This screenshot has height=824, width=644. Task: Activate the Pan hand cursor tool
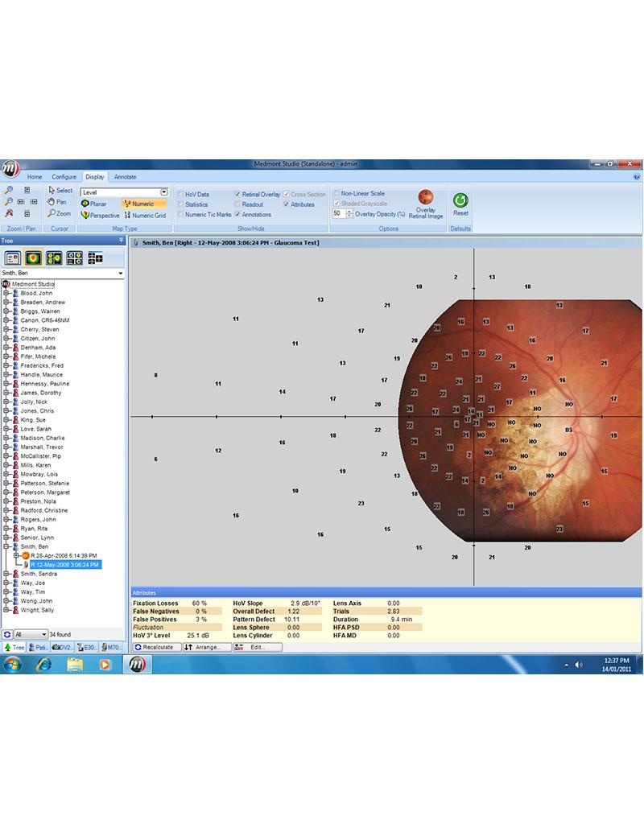click(x=57, y=202)
